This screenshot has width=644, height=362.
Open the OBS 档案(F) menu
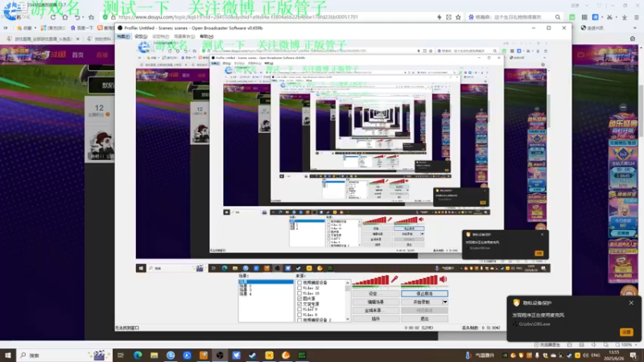pos(123,36)
